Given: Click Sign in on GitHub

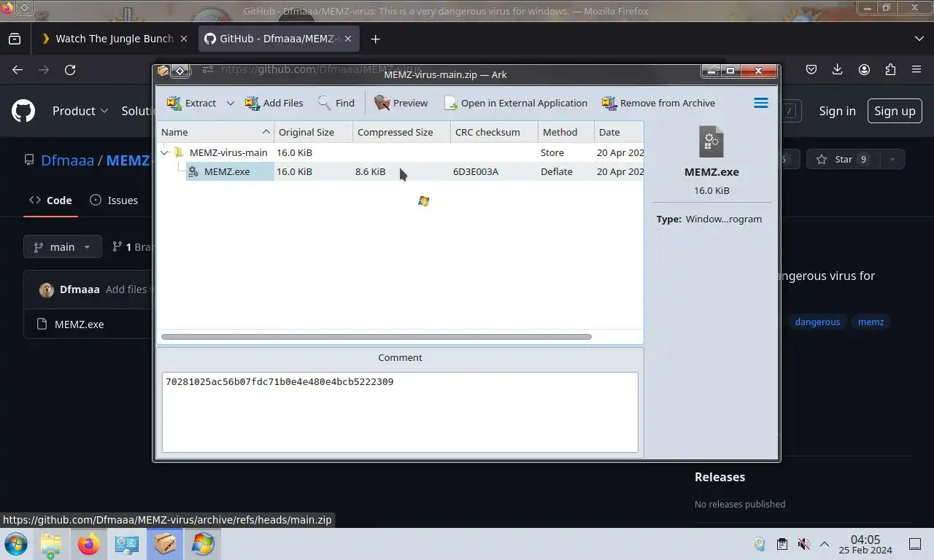Looking at the screenshot, I should pos(837,111).
